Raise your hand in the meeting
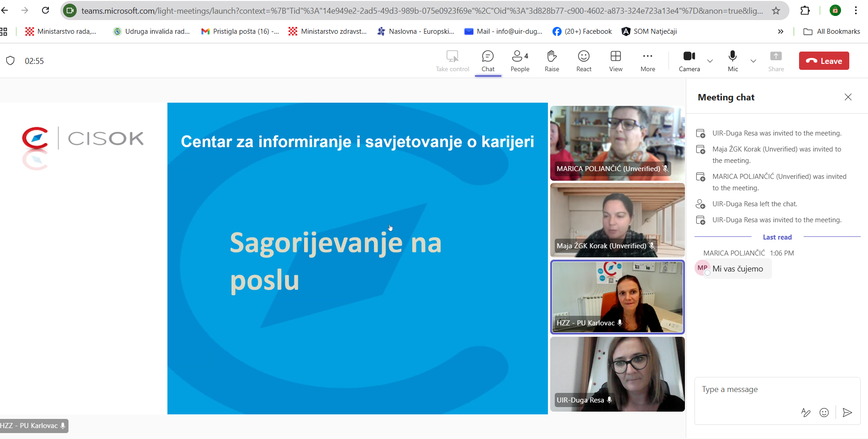 click(x=552, y=61)
